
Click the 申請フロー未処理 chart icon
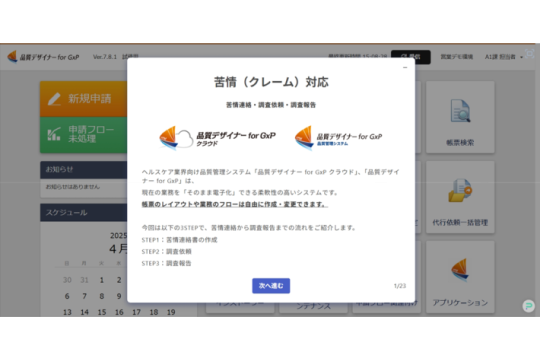click(x=54, y=134)
